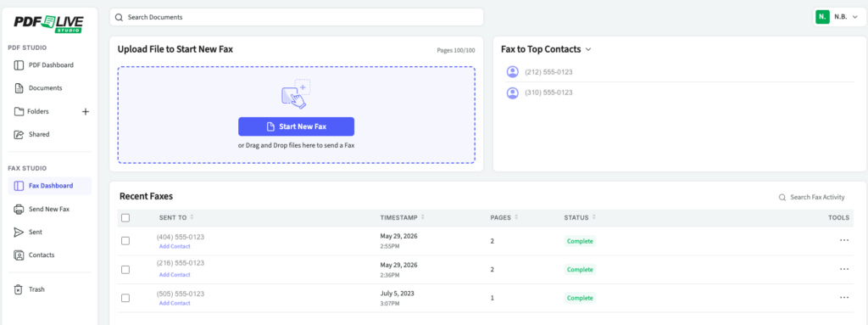This screenshot has height=325, width=868.
Task: Click avatar icon beside (212) 555-0123
Action: pyautogui.click(x=513, y=72)
